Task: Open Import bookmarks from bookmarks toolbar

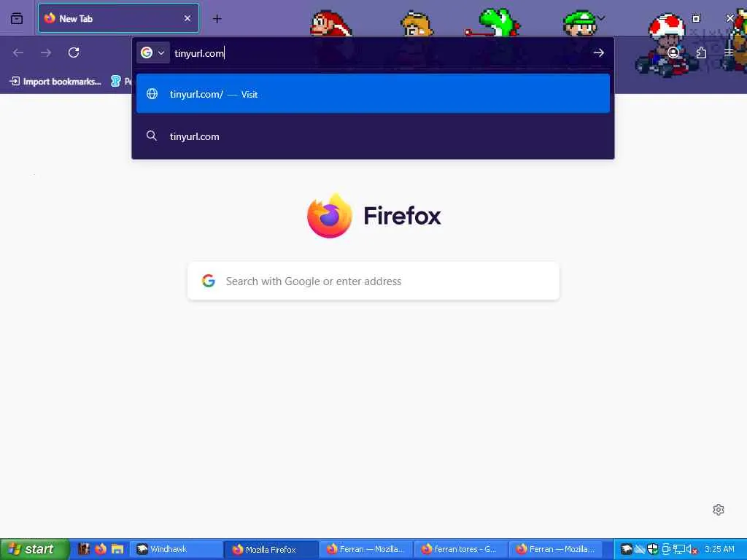Action: click(x=55, y=82)
